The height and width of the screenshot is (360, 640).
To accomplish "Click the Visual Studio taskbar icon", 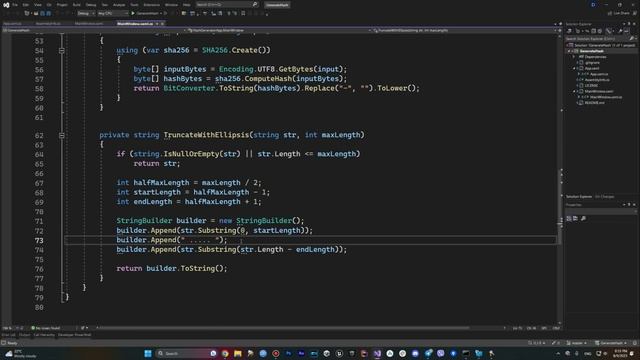I will point(377,353).
